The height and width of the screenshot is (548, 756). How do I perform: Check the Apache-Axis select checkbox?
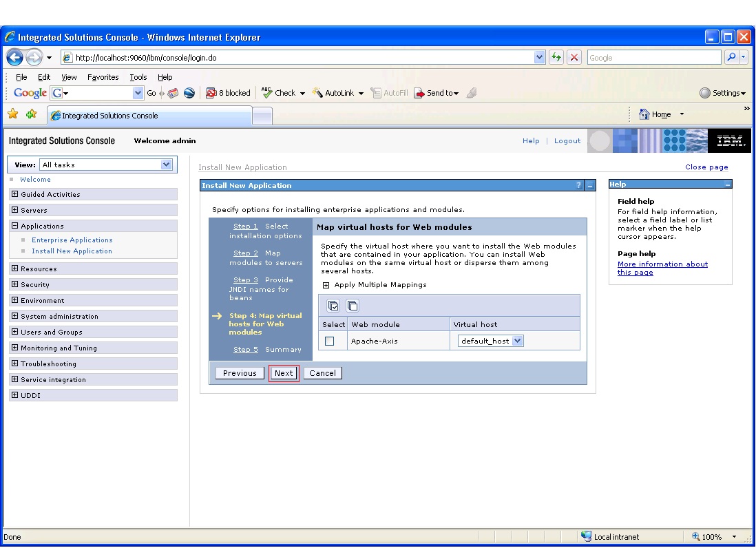tap(330, 341)
